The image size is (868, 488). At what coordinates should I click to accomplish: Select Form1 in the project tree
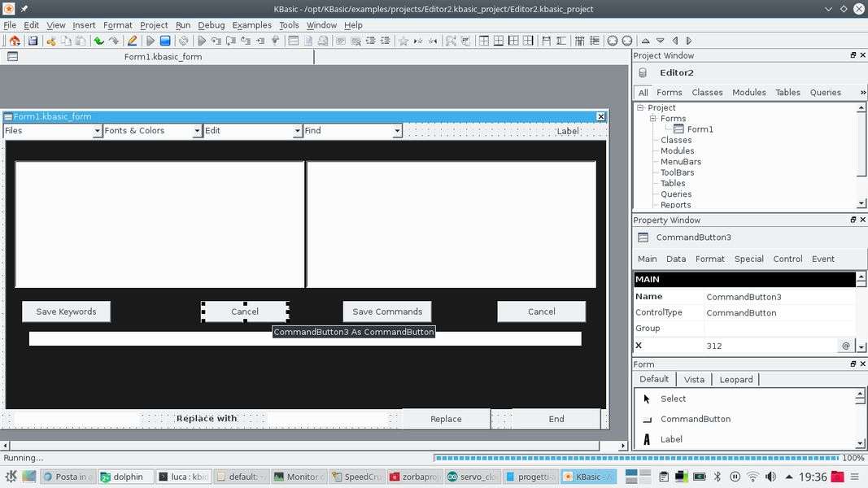pyautogui.click(x=700, y=129)
